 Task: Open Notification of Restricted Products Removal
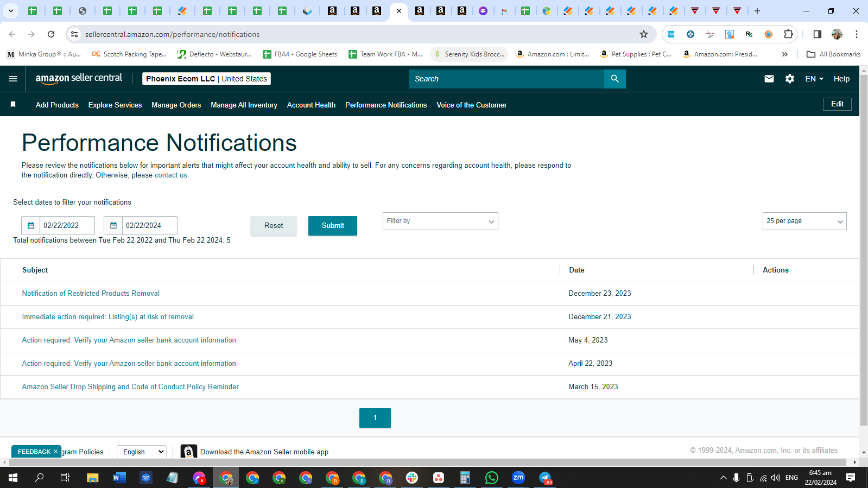click(x=91, y=294)
